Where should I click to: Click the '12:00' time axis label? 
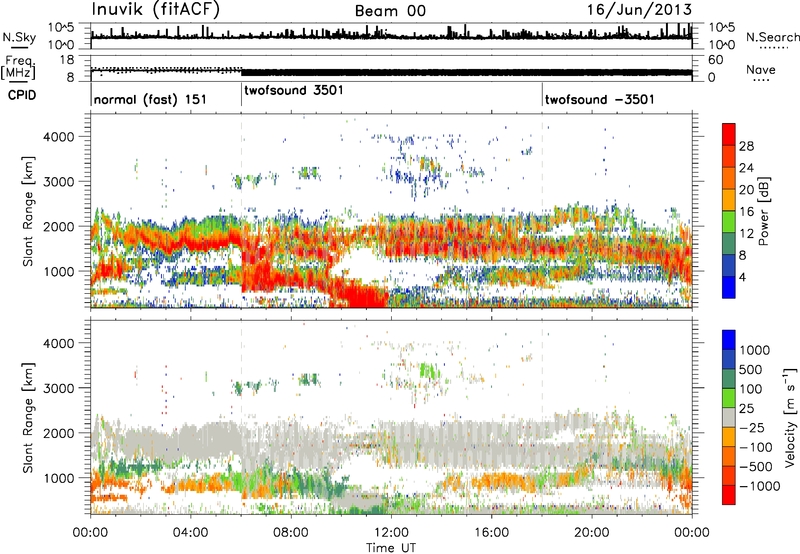click(x=391, y=533)
